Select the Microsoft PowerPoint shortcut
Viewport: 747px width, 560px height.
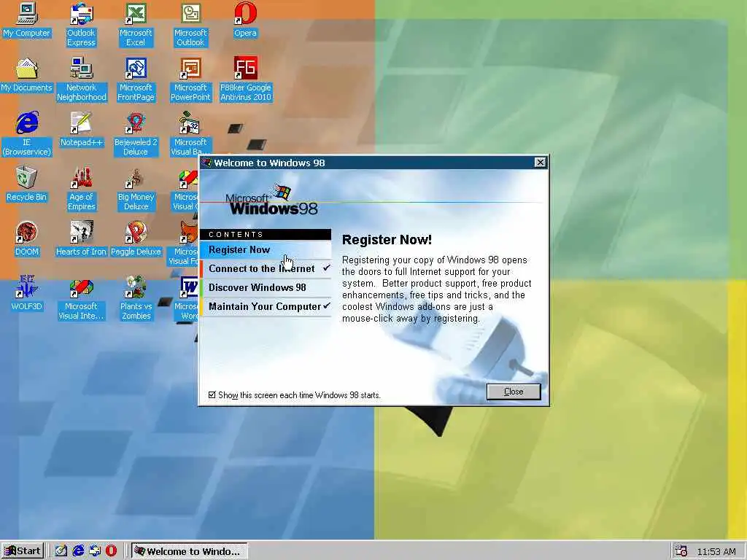[x=190, y=79]
